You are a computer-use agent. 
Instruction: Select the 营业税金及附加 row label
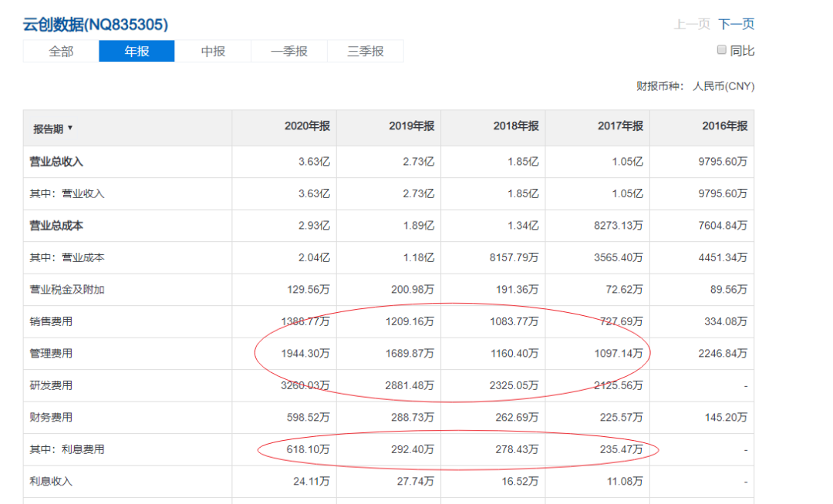67,290
